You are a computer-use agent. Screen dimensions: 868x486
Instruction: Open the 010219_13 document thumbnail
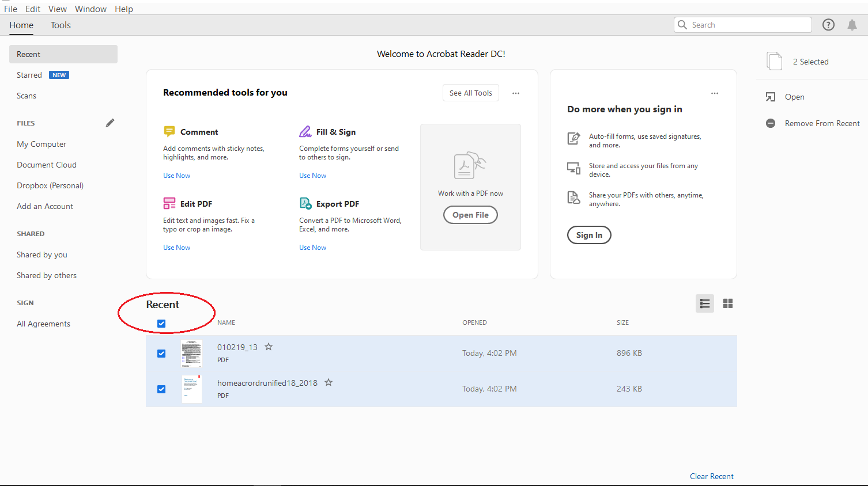(192, 354)
